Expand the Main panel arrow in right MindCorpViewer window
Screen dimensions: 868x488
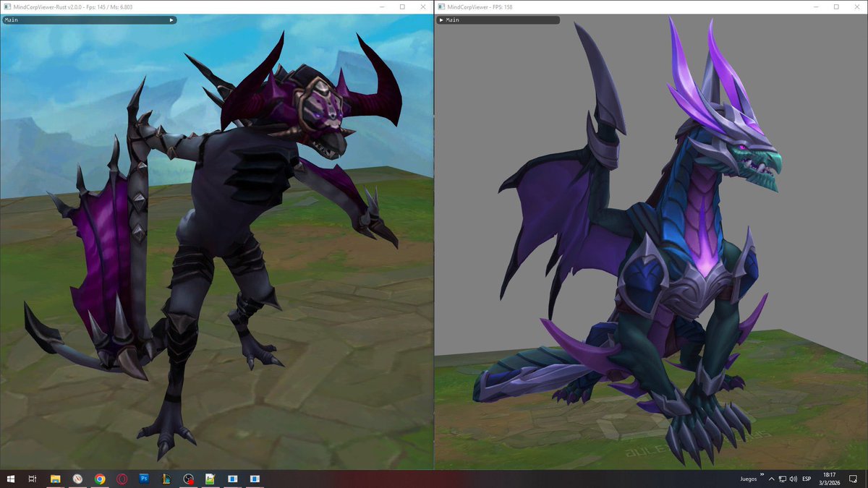(x=441, y=20)
